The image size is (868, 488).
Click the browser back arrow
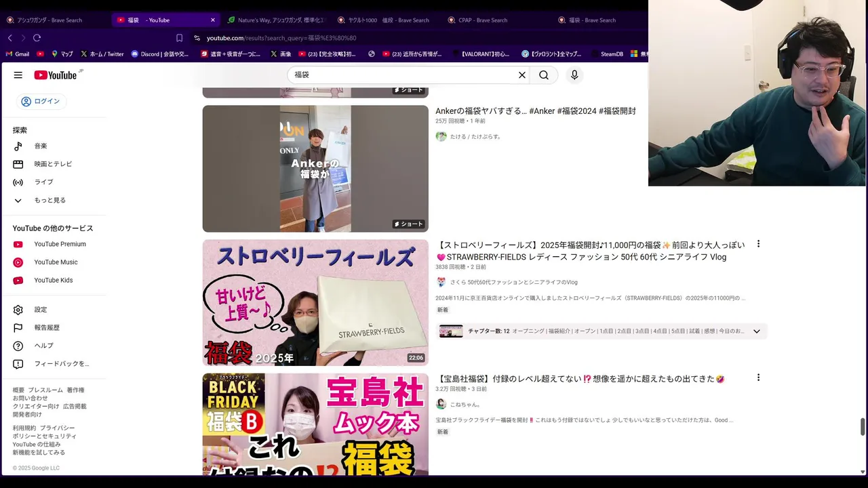tap(10, 38)
